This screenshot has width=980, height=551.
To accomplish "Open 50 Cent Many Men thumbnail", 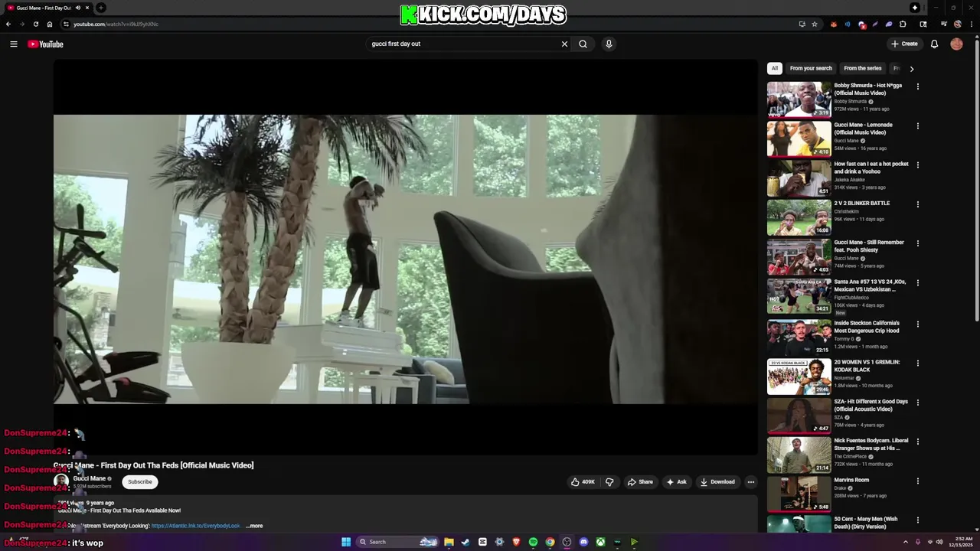I will pyautogui.click(x=799, y=524).
